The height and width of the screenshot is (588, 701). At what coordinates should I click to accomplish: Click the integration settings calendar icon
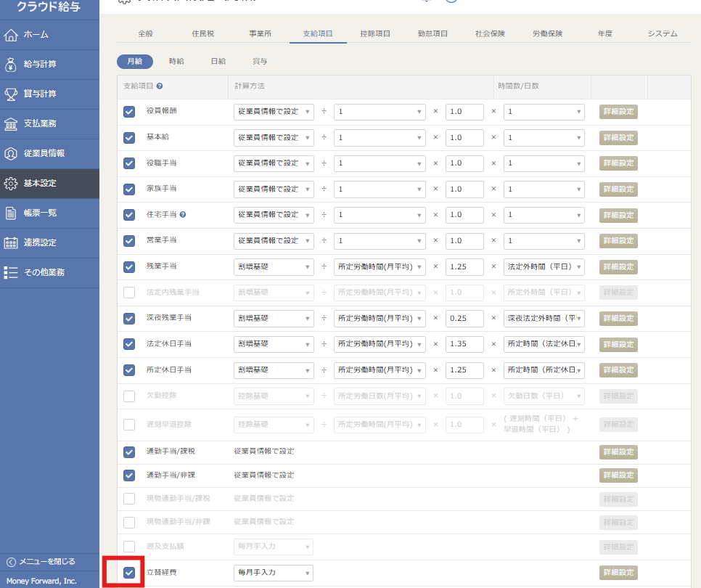coord(11,242)
